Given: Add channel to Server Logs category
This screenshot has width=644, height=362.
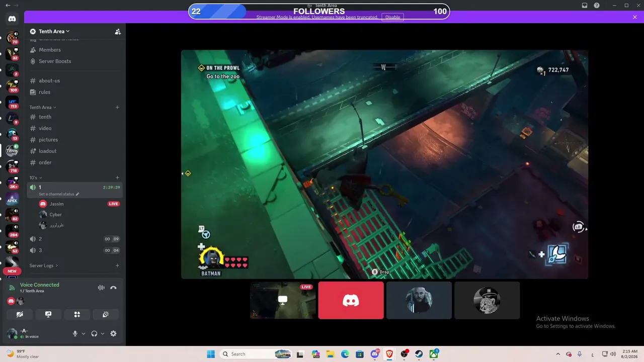Looking at the screenshot, I should tap(117, 265).
